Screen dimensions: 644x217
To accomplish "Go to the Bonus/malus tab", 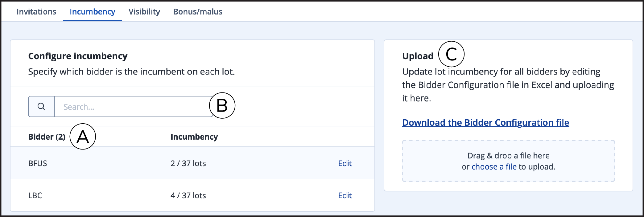I will pos(198,12).
